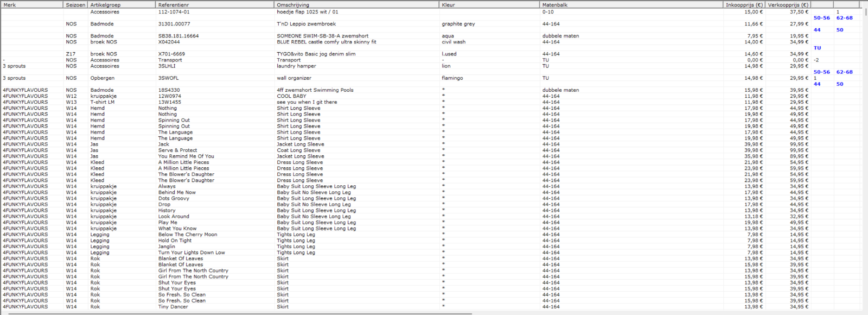The height and width of the screenshot is (315, 868).
Task: Click 'SOMEONE SWIM-SB-38-A zwemshort' cell
Action: pos(322,36)
